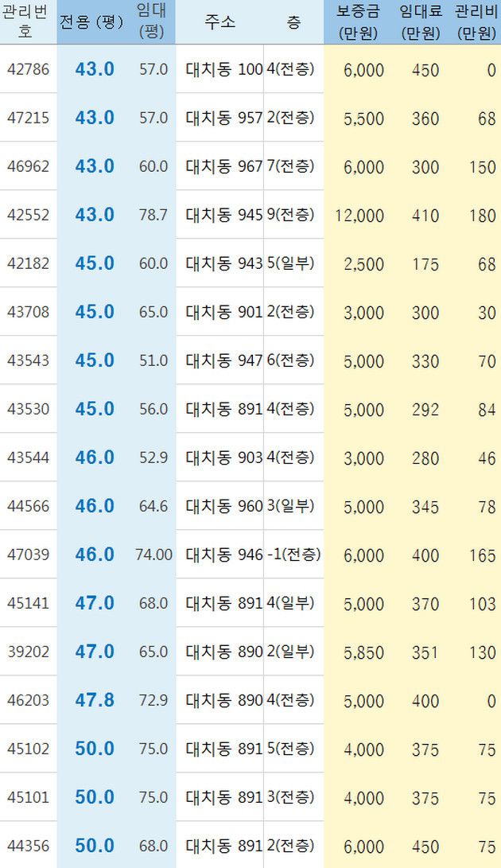Click the 임대 (평) column header
The height and width of the screenshot is (868, 501).
pyautogui.click(x=151, y=22)
